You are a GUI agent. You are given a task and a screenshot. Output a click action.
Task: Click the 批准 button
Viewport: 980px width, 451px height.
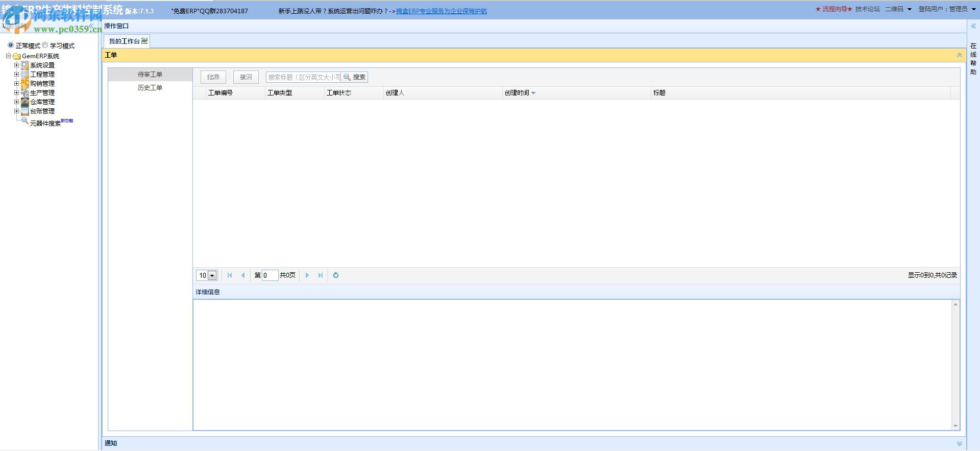(x=213, y=77)
